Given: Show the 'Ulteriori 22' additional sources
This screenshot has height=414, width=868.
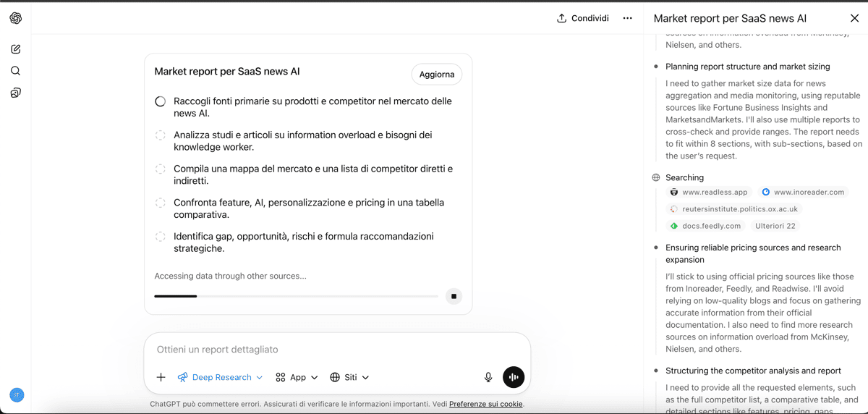Looking at the screenshot, I should (775, 226).
